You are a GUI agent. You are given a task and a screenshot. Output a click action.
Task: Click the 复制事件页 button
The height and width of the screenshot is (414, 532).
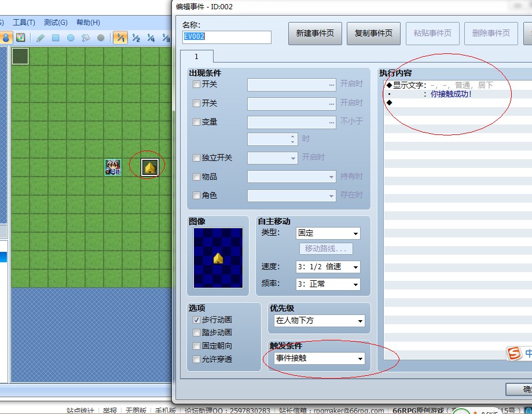[373, 33]
